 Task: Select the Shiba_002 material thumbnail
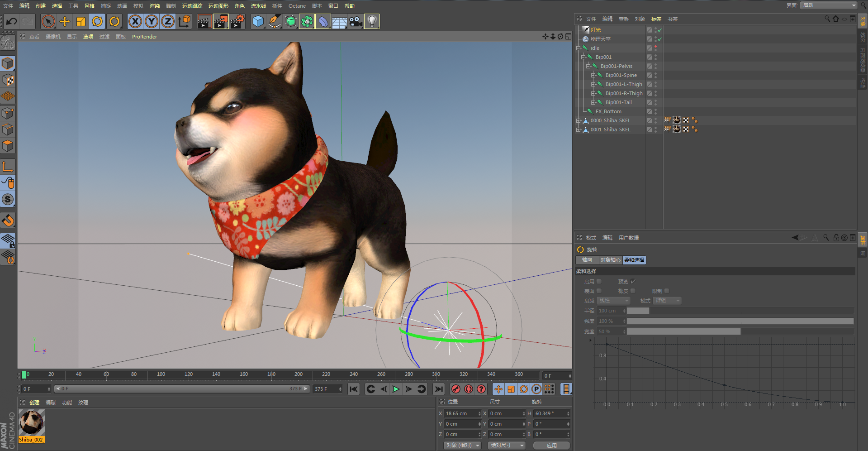click(31, 422)
